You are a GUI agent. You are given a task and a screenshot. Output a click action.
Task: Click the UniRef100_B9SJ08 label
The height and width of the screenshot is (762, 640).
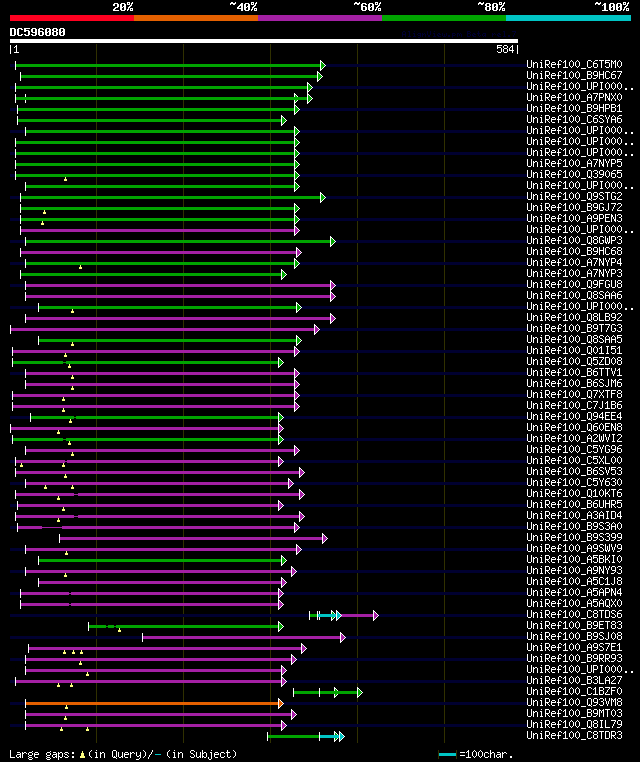pyautogui.click(x=574, y=636)
